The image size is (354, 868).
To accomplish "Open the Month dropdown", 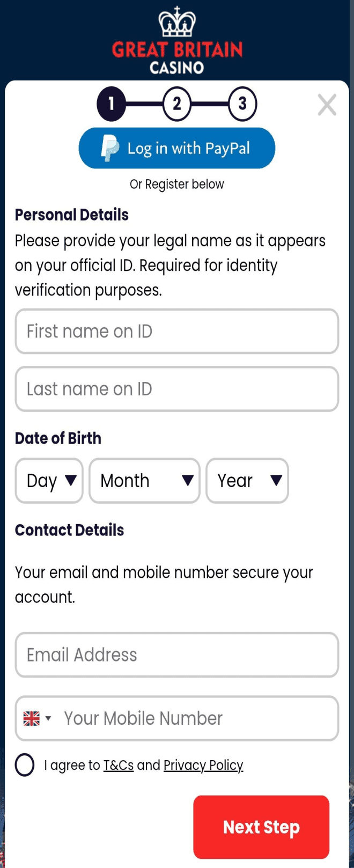I will pos(144,481).
